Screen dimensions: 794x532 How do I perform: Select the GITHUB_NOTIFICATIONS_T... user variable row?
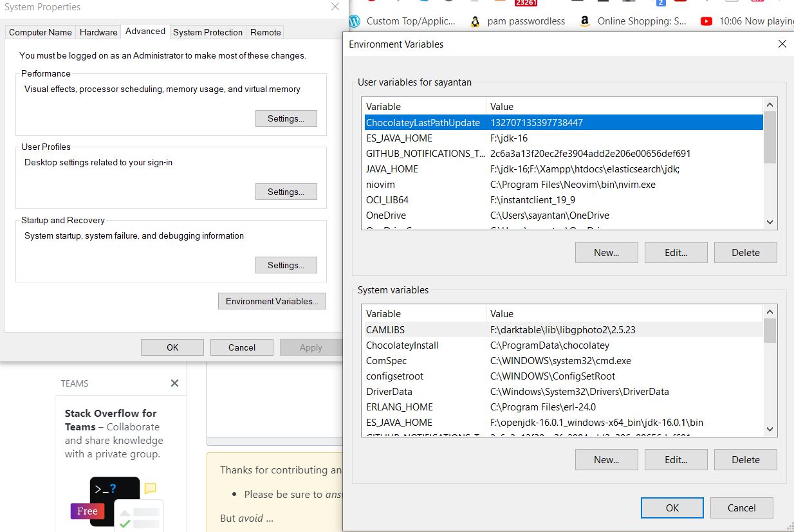563,154
